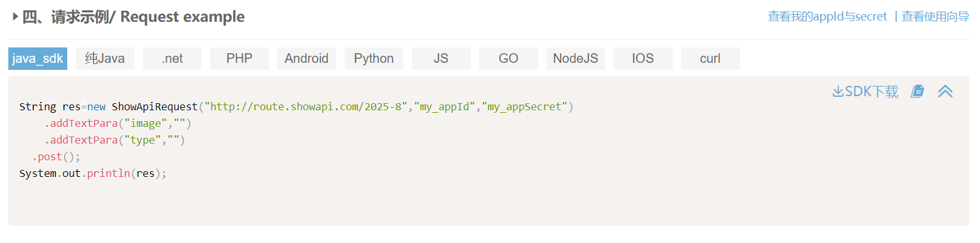This screenshot has height=243, width=980.
Task: Click the copy code icon
Action: 917,92
